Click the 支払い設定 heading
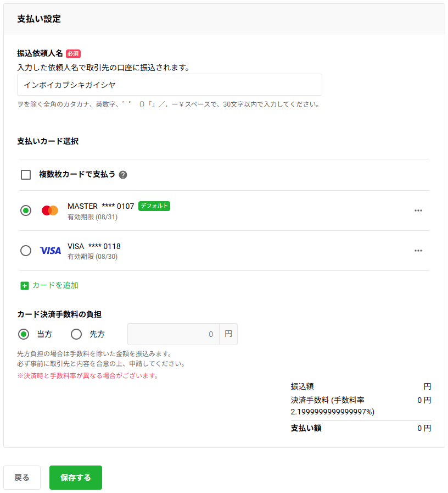The height and width of the screenshot is (493, 448). coord(39,19)
